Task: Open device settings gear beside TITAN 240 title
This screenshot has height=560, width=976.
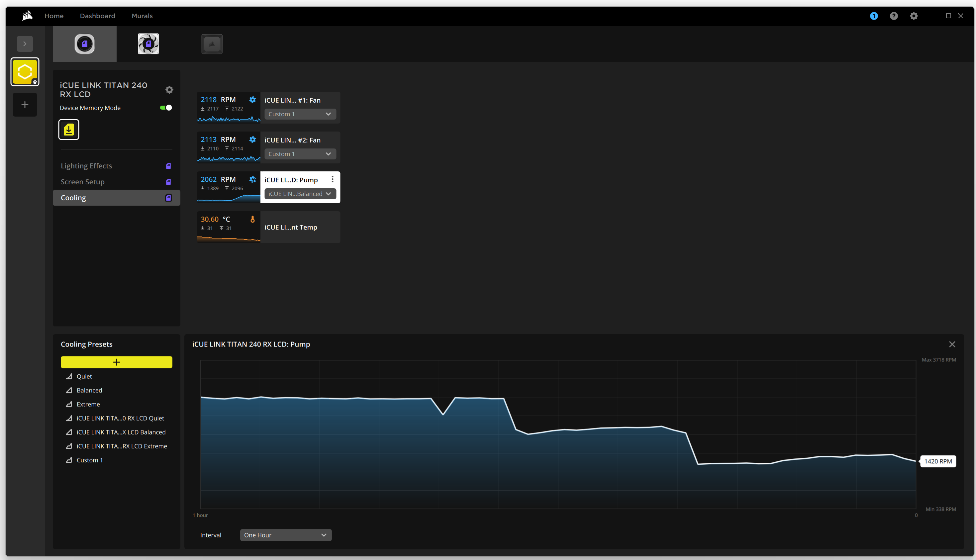Action: (169, 90)
